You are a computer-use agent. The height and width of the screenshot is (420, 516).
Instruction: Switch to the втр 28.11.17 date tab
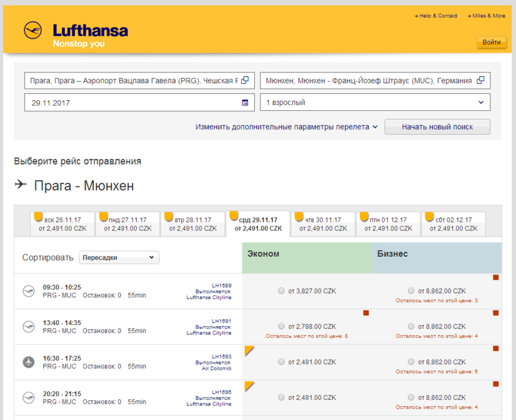point(193,224)
